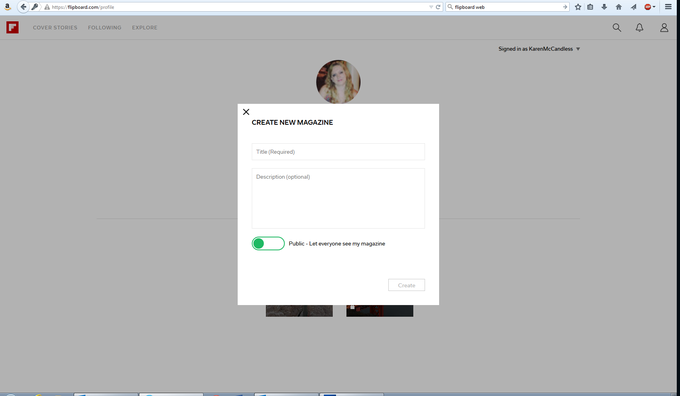Click the profile avatar photo

pyautogui.click(x=338, y=82)
